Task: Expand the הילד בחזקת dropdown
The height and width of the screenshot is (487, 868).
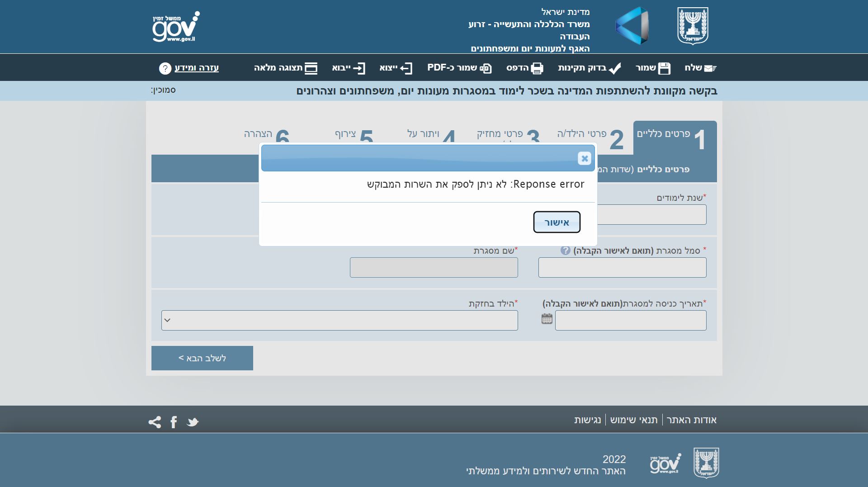Action: click(340, 320)
